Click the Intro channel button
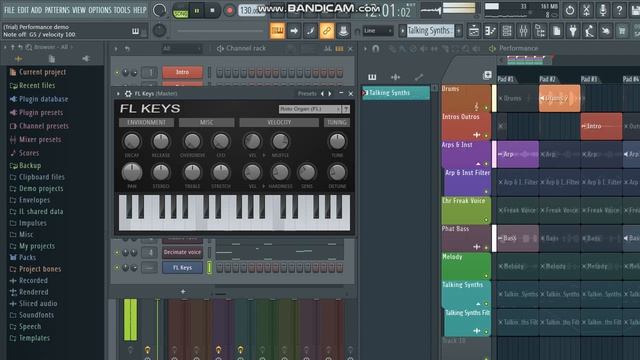640x360 pixels. tap(182, 72)
